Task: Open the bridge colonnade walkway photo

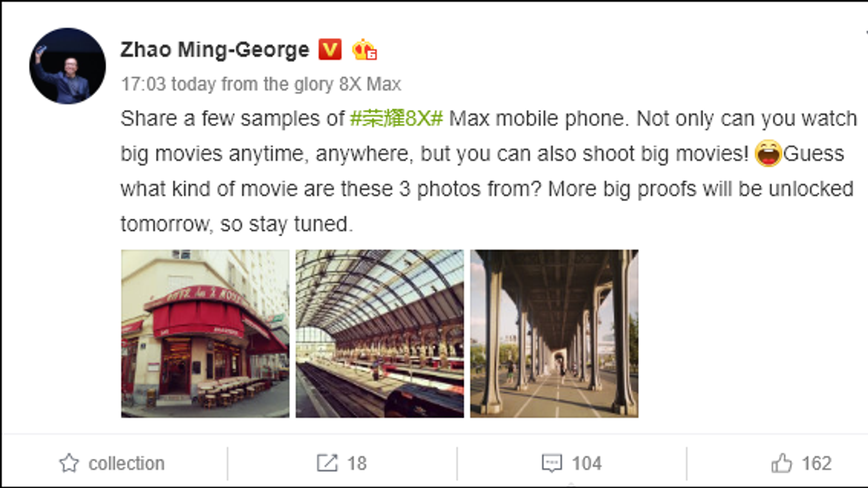Action: click(554, 333)
